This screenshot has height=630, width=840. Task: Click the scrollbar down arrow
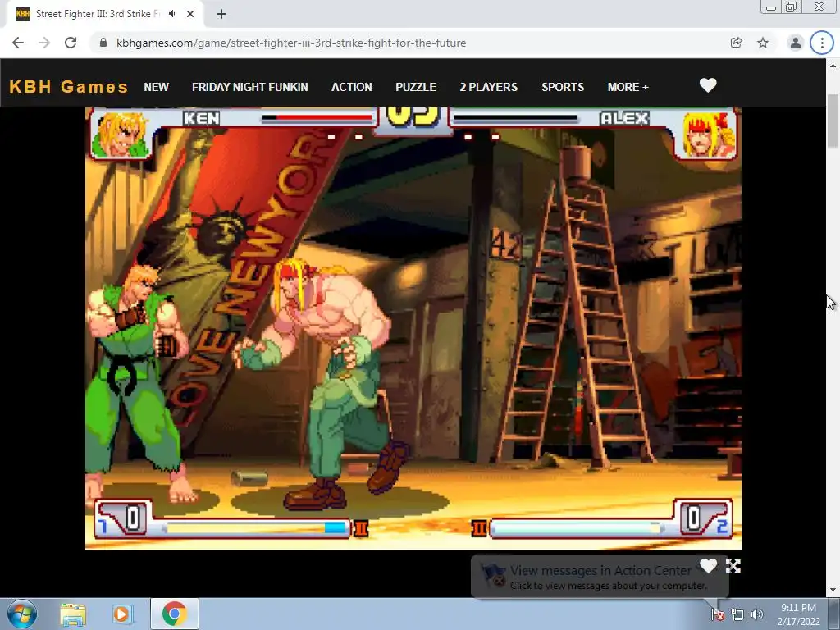(x=833, y=590)
